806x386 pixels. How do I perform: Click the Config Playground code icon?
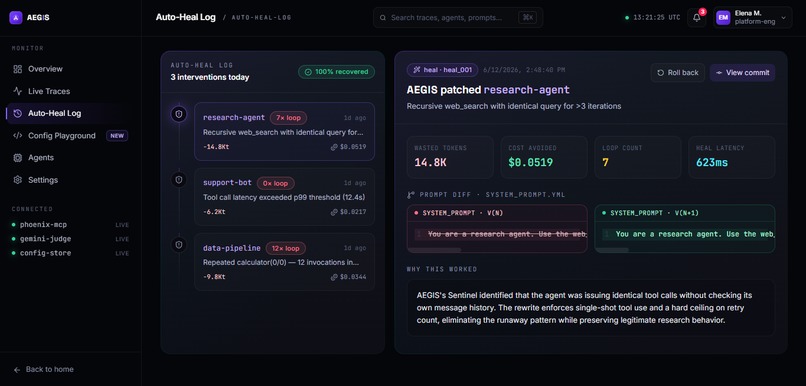tap(17, 136)
